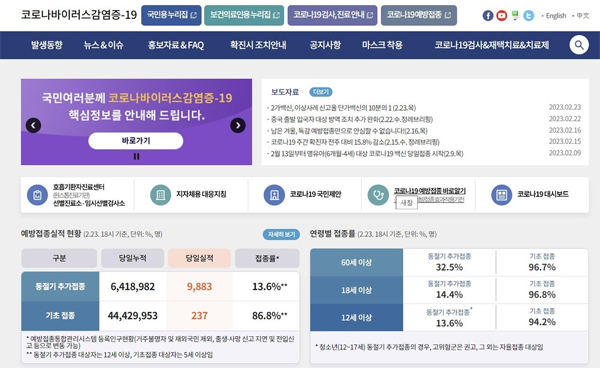Click the 6,418,982 cumulative value
Image resolution: width=600 pixels, height=368 pixels.
[x=132, y=287]
